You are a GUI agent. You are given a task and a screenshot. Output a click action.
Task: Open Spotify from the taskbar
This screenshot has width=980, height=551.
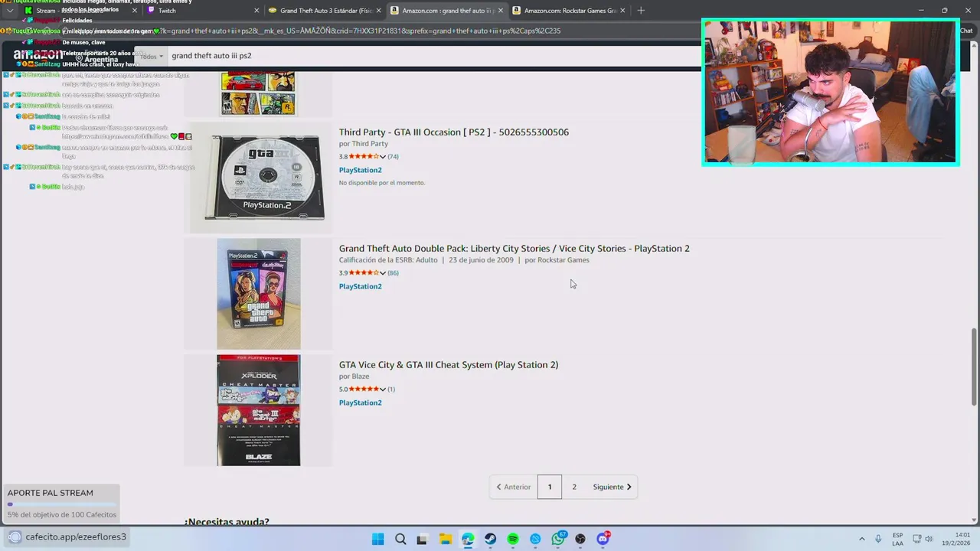pos(513,539)
